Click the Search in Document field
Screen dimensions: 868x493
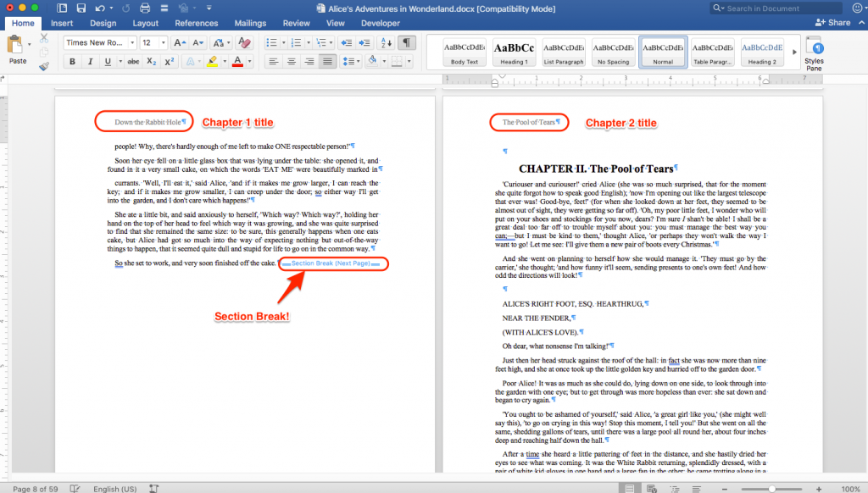(776, 8)
